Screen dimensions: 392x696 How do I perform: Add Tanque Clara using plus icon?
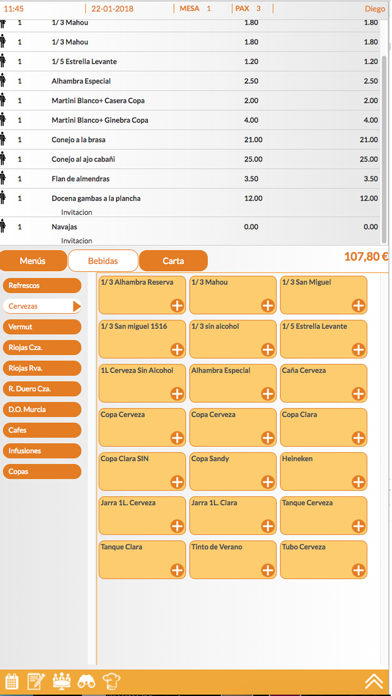(x=177, y=570)
